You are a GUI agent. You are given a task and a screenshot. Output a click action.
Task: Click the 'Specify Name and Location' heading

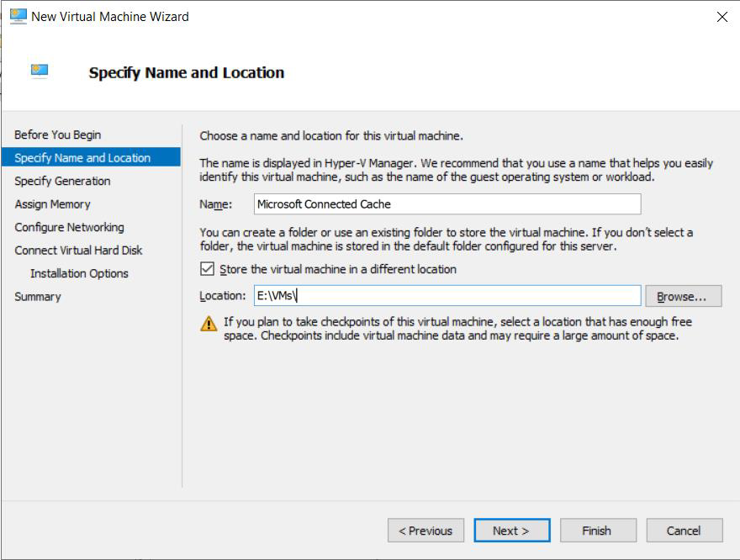(187, 73)
